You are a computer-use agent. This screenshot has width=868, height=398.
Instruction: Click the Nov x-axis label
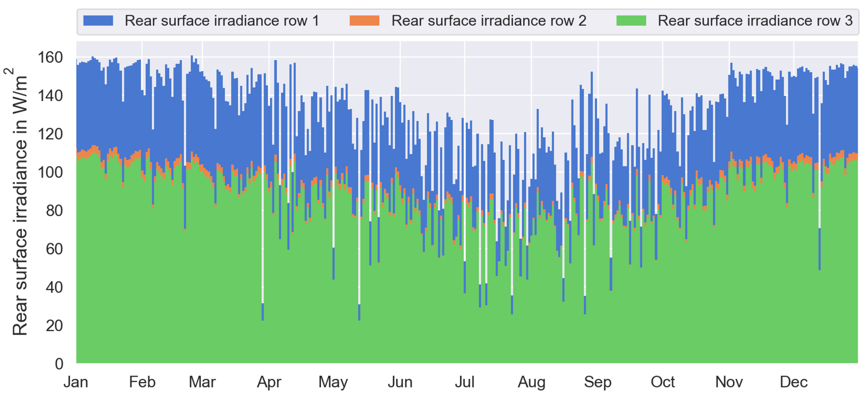pos(729,382)
